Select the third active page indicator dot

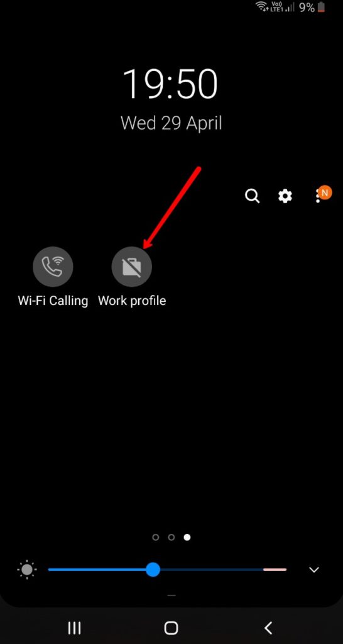tap(187, 537)
